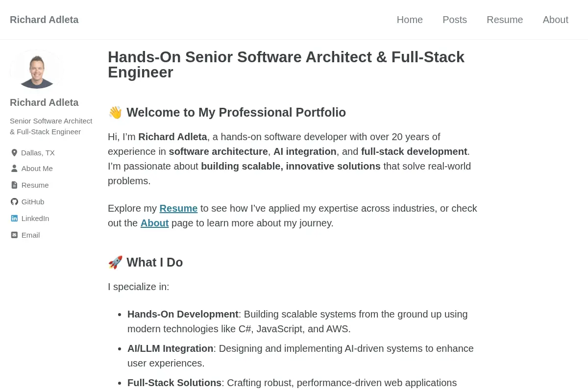Click the rocket emoji beside What I Do
Image resolution: width=588 pixels, height=392 pixels.
coord(115,263)
